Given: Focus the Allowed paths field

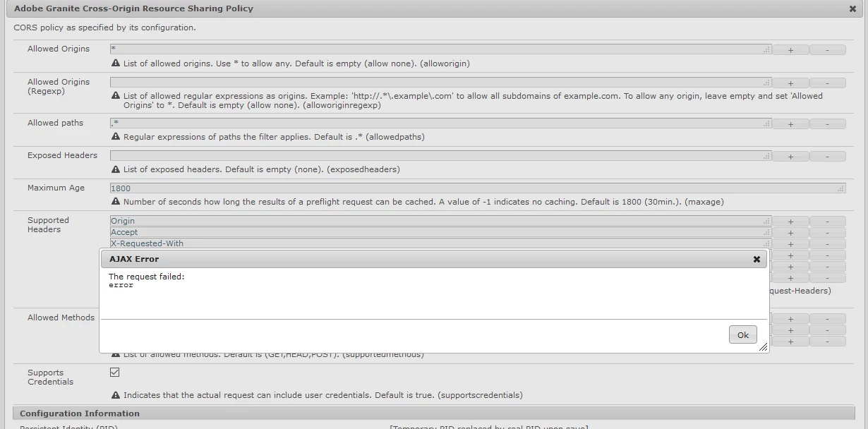Looking at the screenshot, I should (440, 123).
